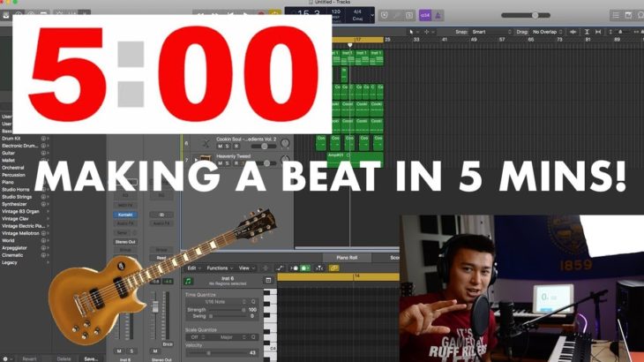Screen dimensions: 644x362
Task: Toggle the catch playhead icon in Piano Roll
Action: coord(319,268)
